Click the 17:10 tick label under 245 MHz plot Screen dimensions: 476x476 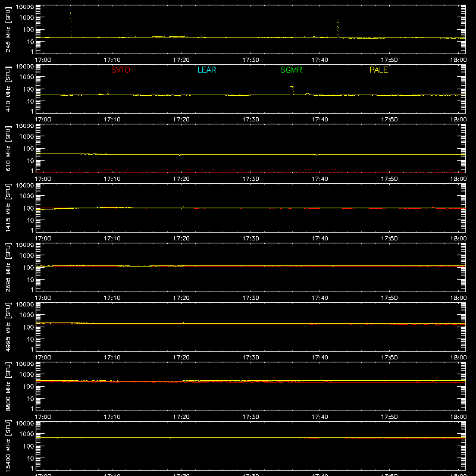[112, 60]
